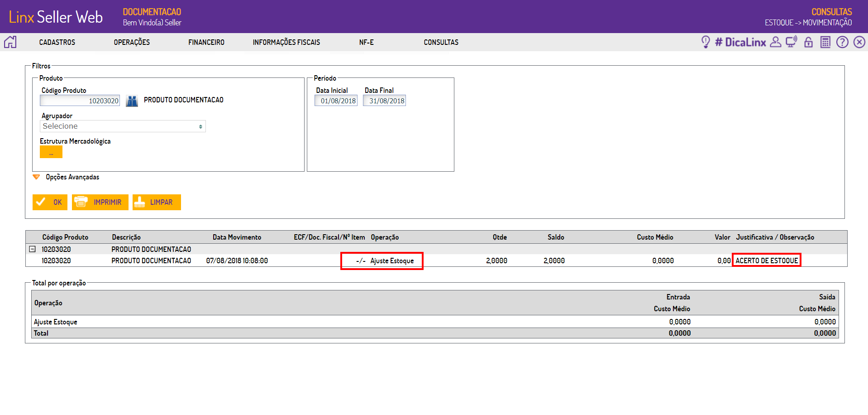
Task: Click the Saída column heading in the totals
Action: (827, 297)
